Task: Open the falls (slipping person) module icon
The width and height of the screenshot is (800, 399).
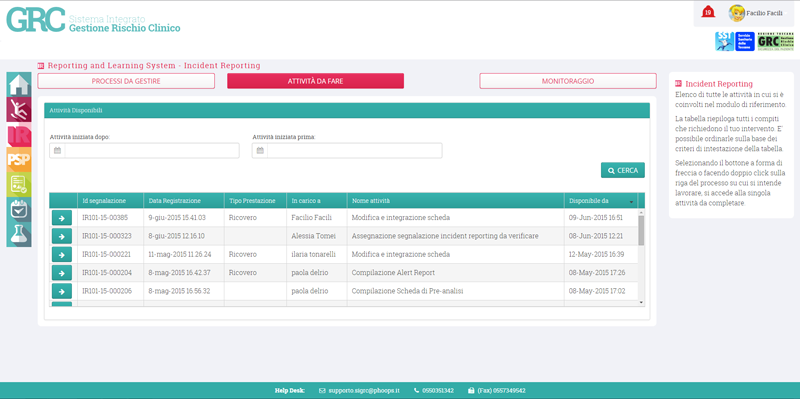Action: coord(19,109)
